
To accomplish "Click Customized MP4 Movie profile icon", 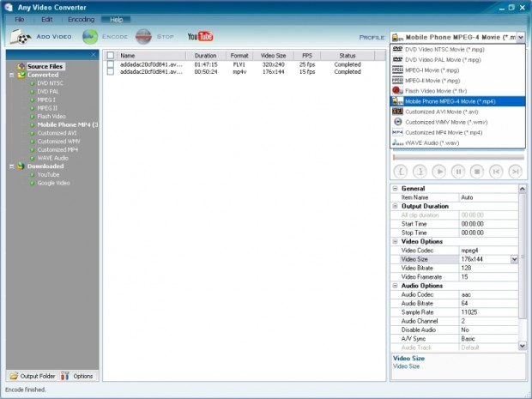I will coord(397,132).
